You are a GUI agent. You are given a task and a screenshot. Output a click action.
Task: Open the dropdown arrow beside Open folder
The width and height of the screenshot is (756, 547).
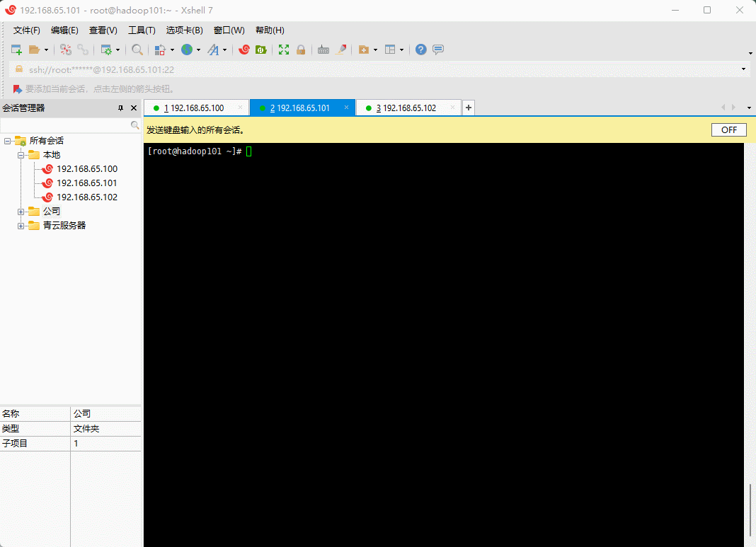click(x=46, y=50)
